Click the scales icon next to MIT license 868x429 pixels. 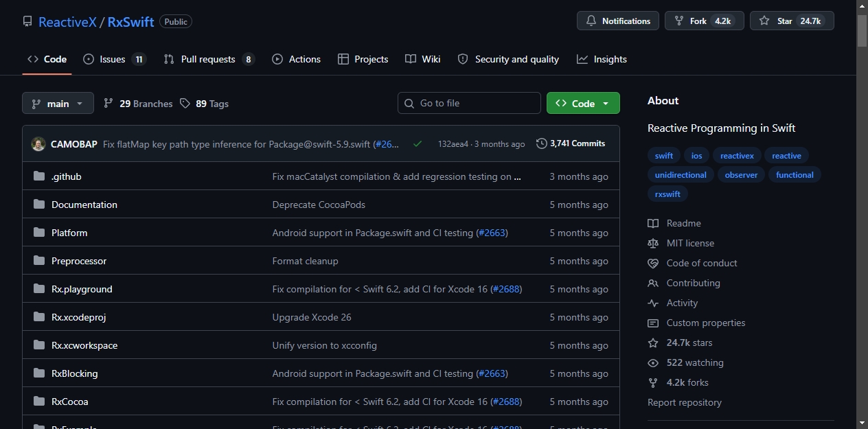coord(653,243)
